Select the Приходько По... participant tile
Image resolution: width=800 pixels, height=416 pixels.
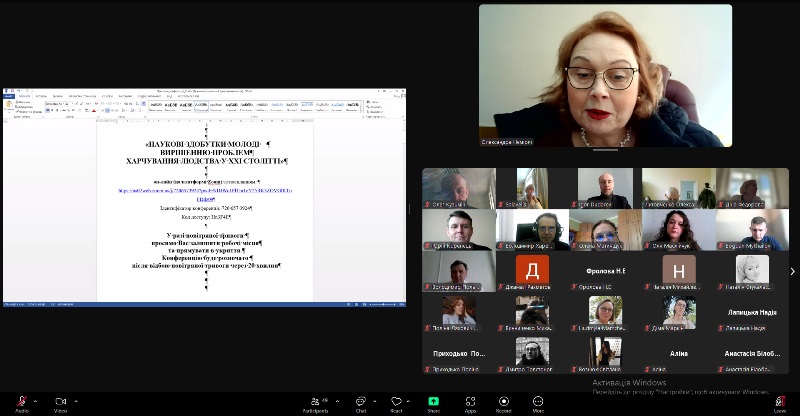(459, 353)
